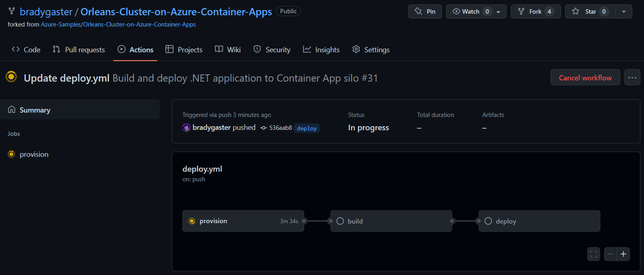Click the Public visibility badge
The height and width of the screenshot is (275, 644).
click(x=288, y=11)
